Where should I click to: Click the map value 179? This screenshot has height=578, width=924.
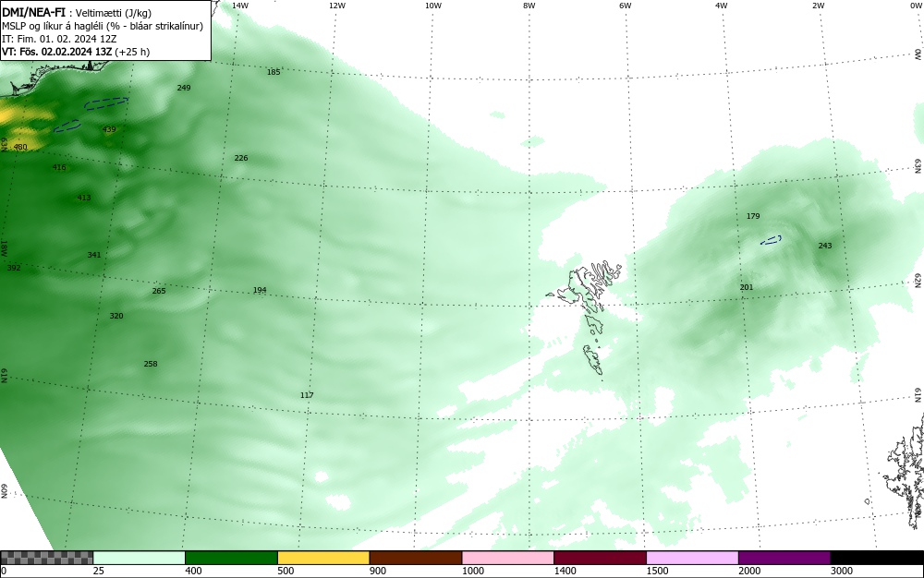point(753,216)
